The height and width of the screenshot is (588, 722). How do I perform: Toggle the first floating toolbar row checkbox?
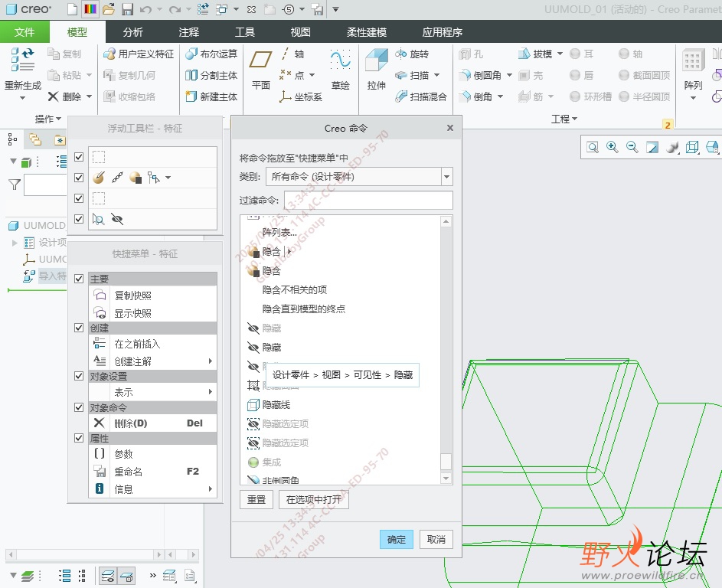point(79,157)
